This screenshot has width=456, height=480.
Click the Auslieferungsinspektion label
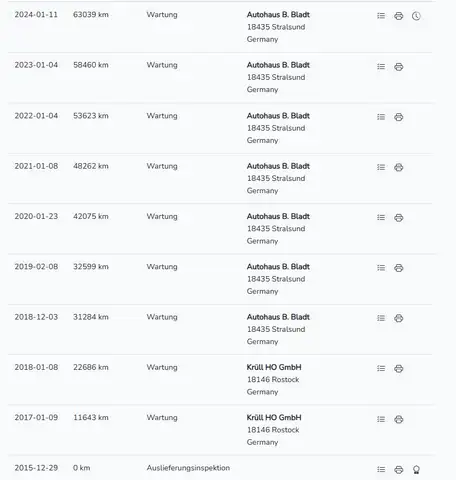pos(188,468)
